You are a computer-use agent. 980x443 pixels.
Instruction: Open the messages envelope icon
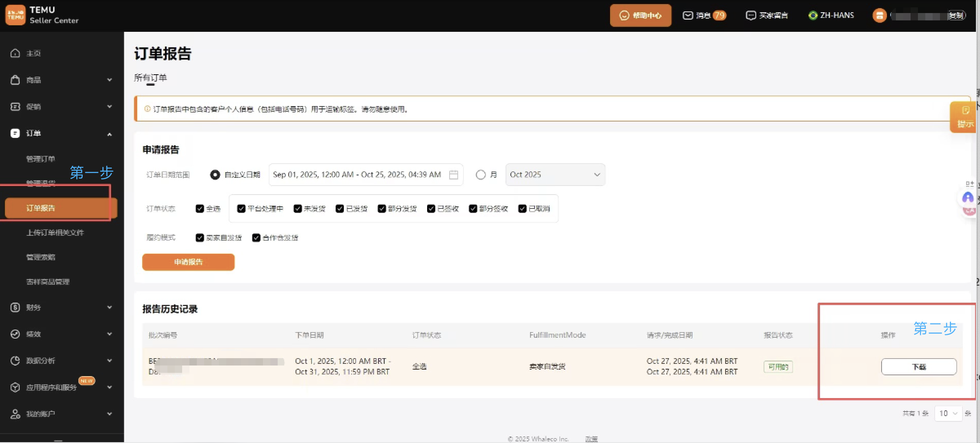click(x=688, y=16)
